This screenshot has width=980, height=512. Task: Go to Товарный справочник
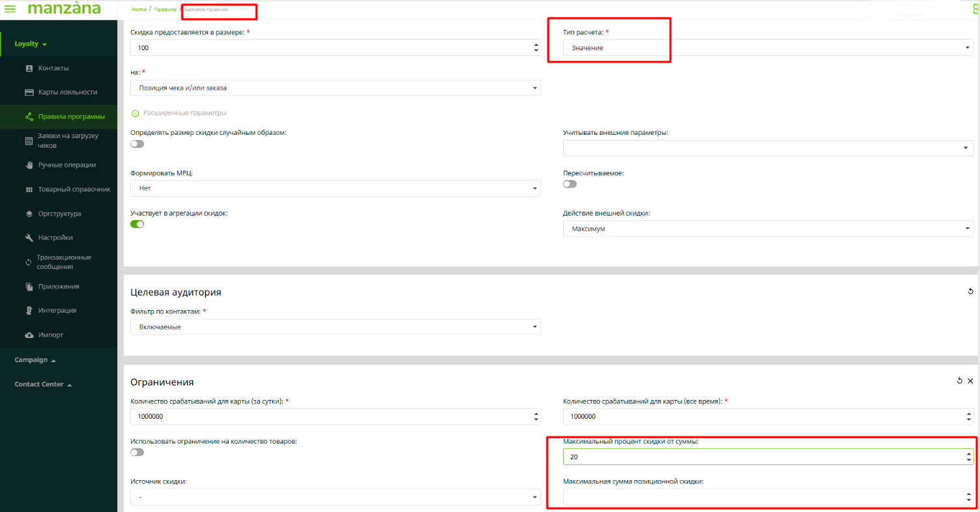click(74, 190)
